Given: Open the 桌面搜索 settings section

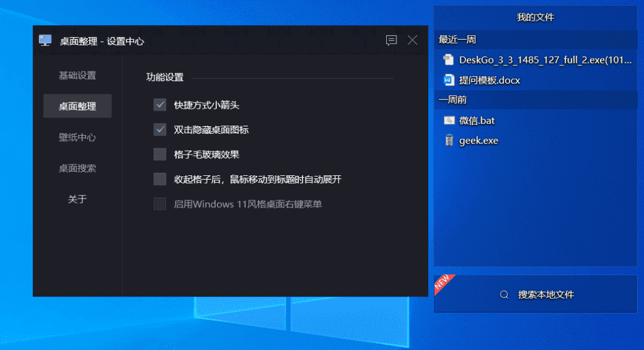Looking at the screenshot, I should pos(77,168).
